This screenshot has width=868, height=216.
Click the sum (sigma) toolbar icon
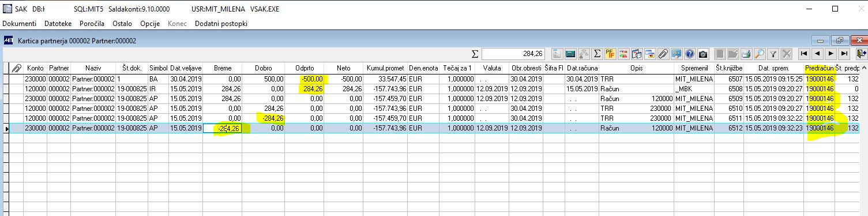(597, 54)
